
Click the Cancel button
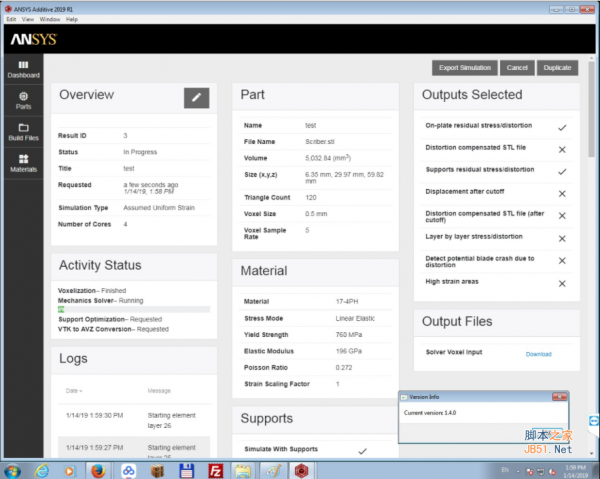[x=517, y=68]
